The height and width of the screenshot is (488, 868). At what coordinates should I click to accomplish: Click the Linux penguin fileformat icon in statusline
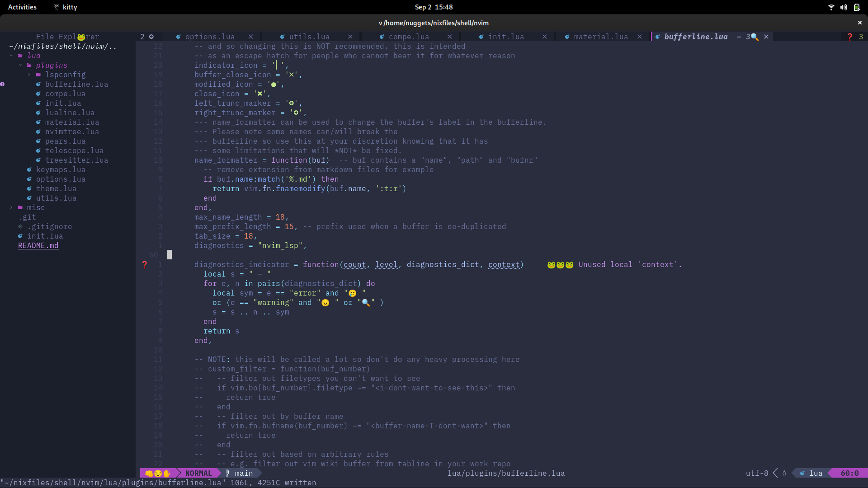coord(784,473)
